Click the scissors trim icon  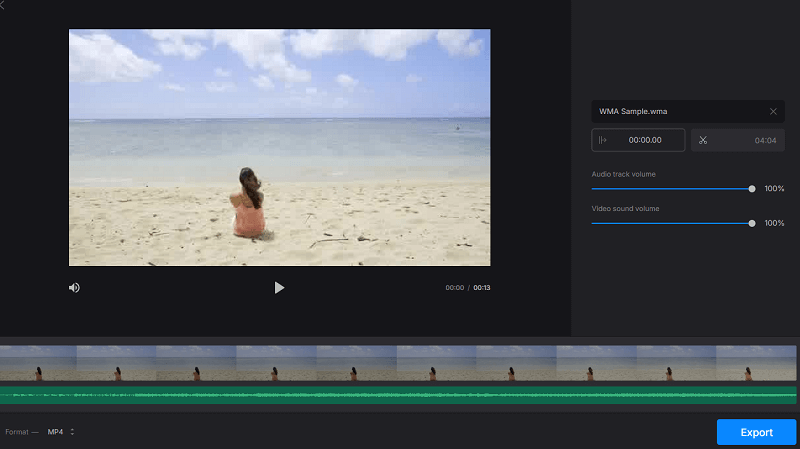click(703, 140)
